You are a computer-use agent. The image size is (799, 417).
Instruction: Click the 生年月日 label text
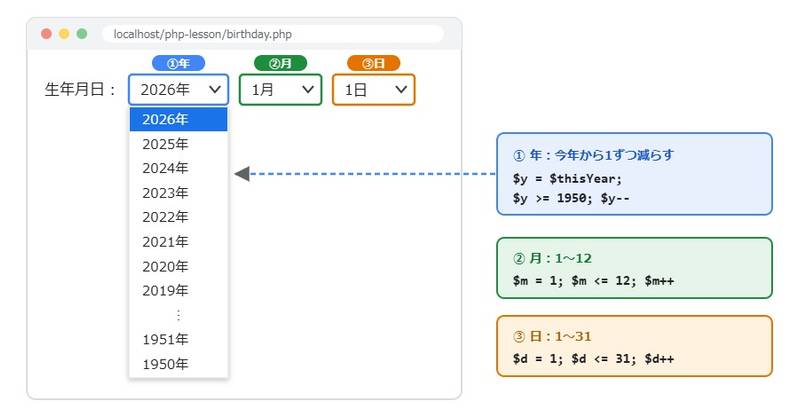(x=81, y=90)
